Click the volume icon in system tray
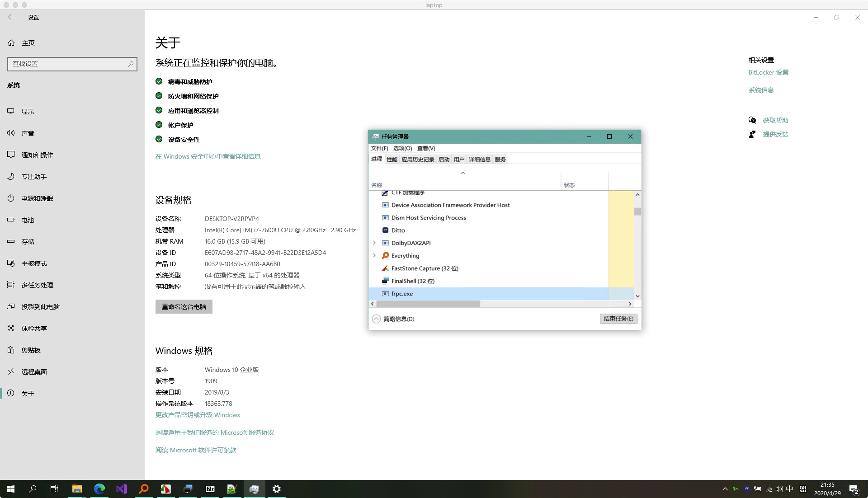 (x=779, y=489)
